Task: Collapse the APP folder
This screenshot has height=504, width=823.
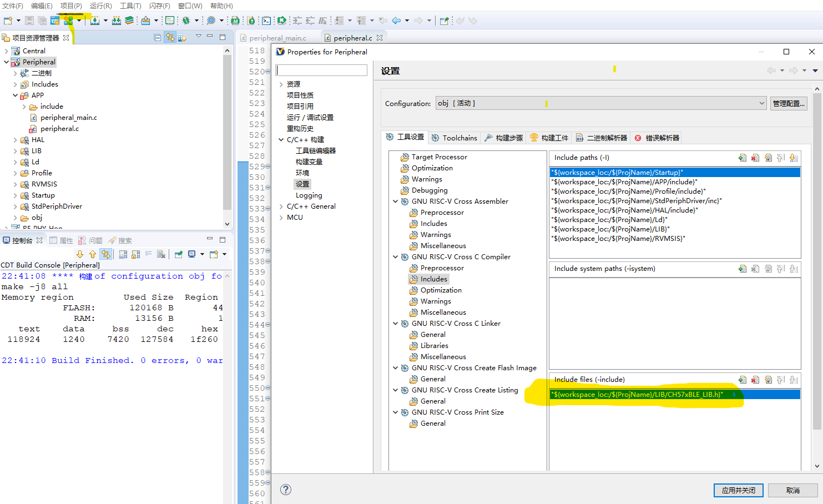Action: tap(15, 95)
